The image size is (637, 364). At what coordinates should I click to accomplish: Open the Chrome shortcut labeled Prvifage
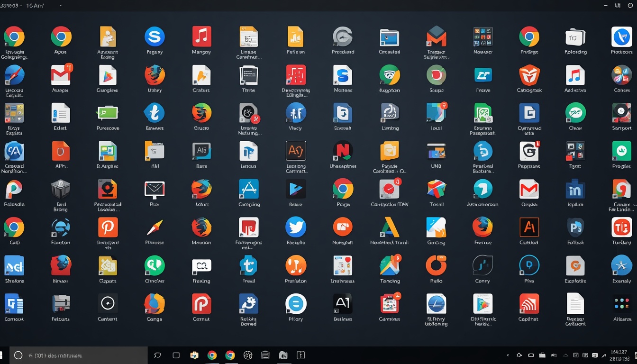tap(529, 36)
